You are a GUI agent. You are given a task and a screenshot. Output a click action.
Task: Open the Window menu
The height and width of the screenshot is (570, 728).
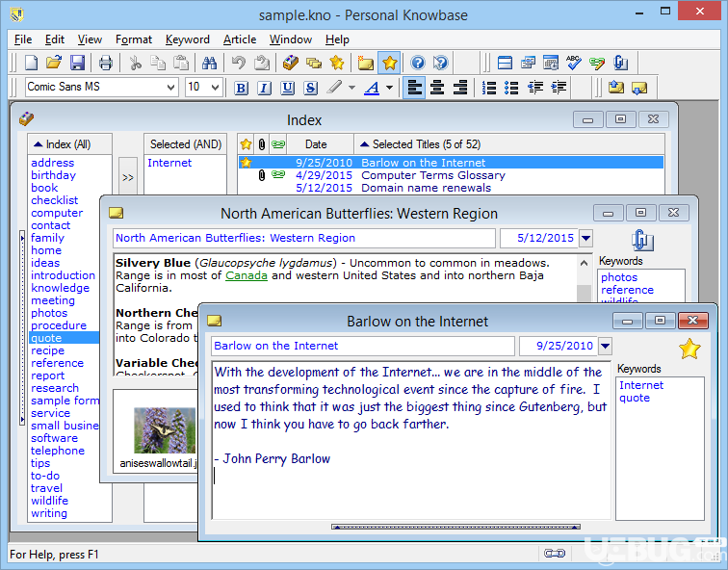[x=291, y=39]
